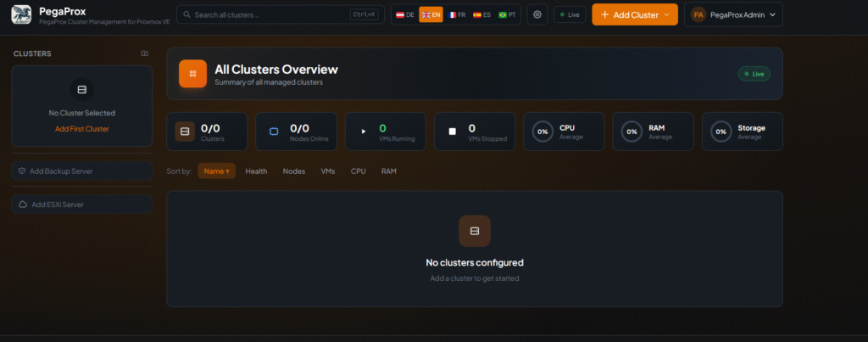Click the server icon above No clusters configured
This screenshot has height=342, width=868.
click(475, 231)
